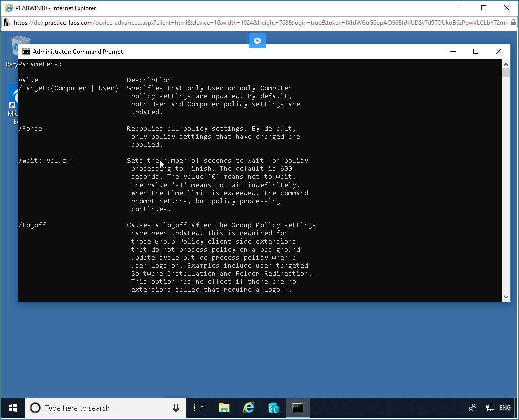Open the People icon in system tray
Image resolution: width=519 pixels, height=420 pixels.
472,408
